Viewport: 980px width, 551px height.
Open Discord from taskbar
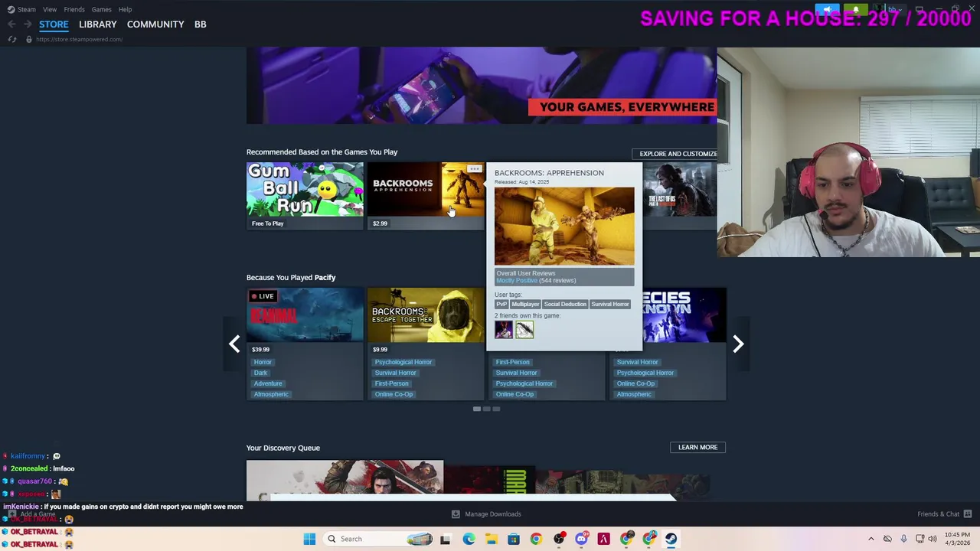581,539
